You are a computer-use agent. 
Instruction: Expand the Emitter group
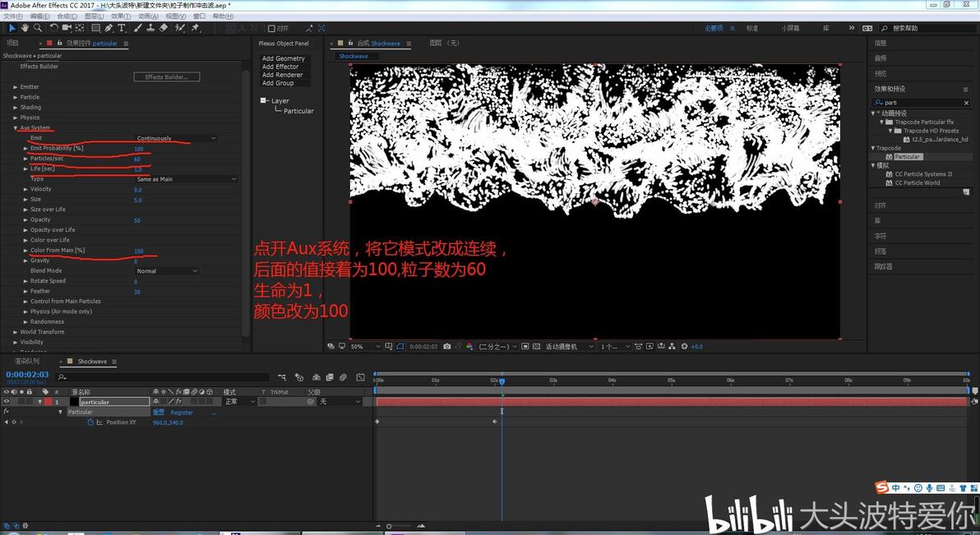tap(16, 87)
